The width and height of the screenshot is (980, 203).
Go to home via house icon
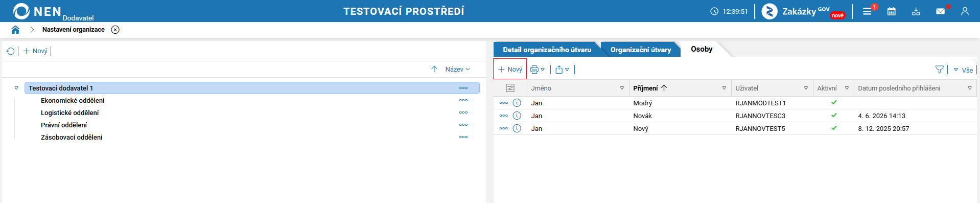(x=15, y=30)
